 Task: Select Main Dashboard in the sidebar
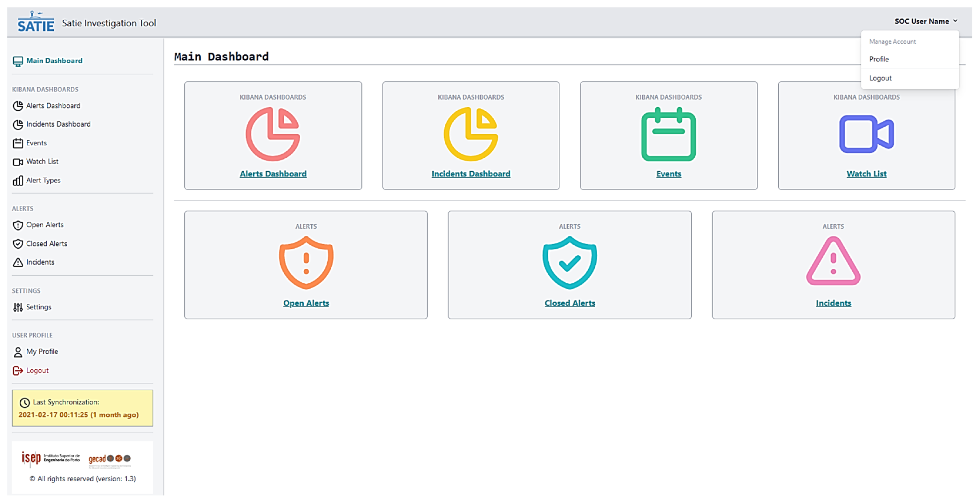(x=54, y=61)
